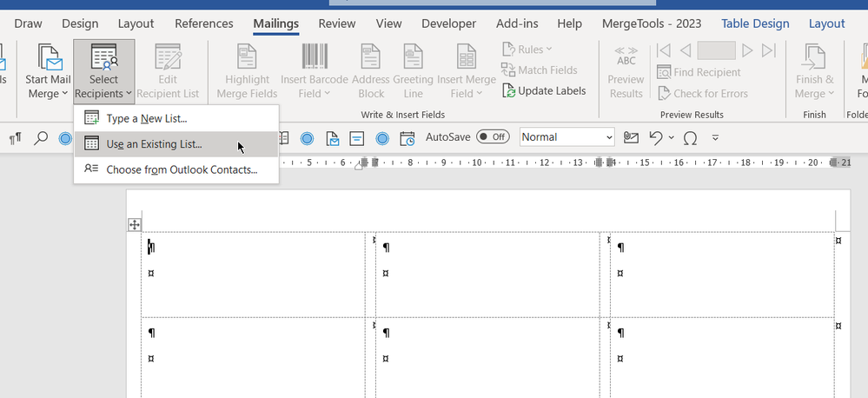Click the blue circle left of calendar icon
The width and height of the screenshot is (868, 398).
click(382, 138)
